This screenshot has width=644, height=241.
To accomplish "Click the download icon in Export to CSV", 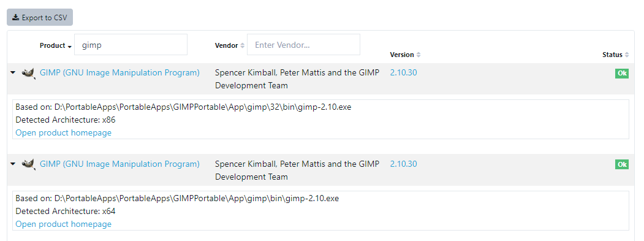I will click(x=15, y=17).
